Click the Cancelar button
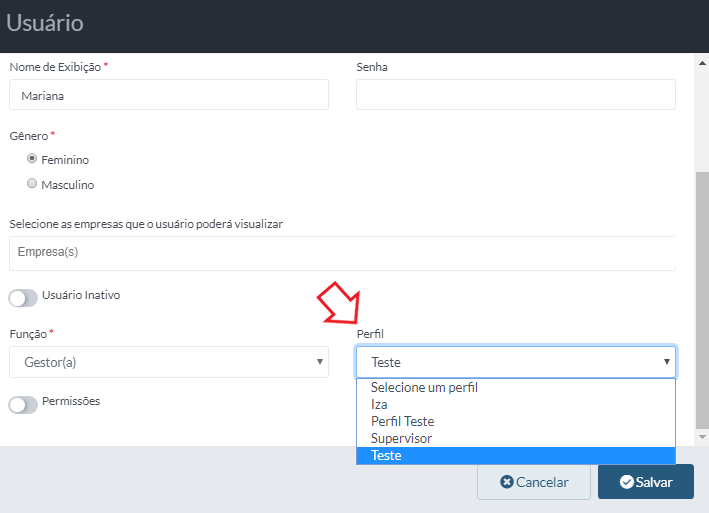This screenshot has width=709, height=513. point(534,482)
